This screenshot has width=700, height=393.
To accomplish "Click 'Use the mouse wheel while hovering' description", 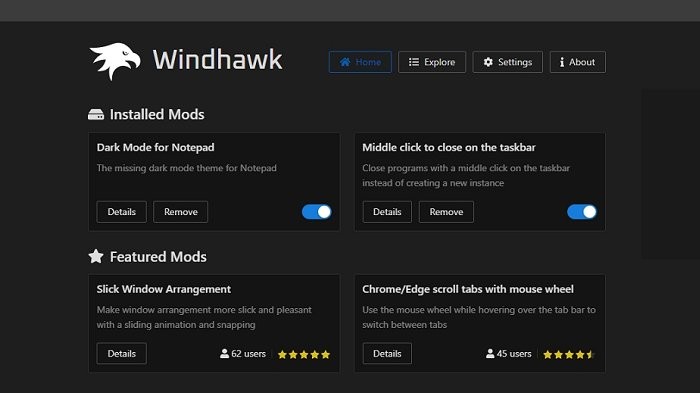I will pos(479,317).
